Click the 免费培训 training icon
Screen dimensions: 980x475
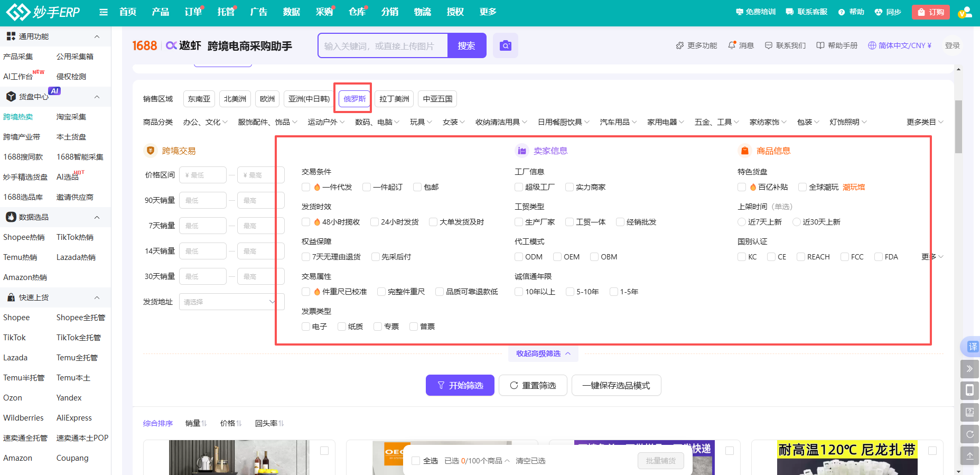click(x=739, y=12)
